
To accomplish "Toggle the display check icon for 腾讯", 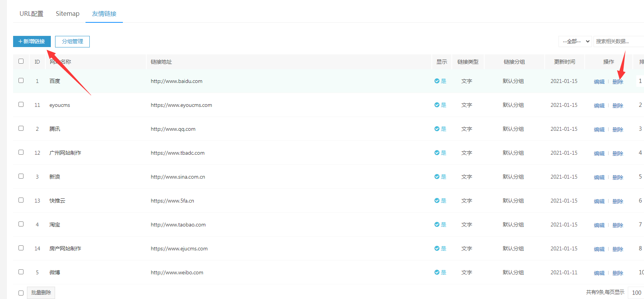I will [437, 129].
